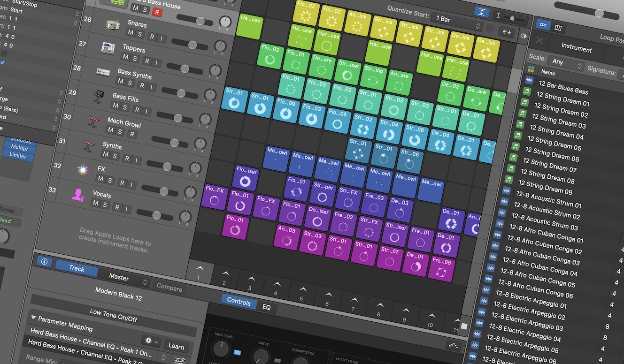This screenshot has width=624, height=364.
Task: Clear the loop browser filters with X
Action: 539,40
